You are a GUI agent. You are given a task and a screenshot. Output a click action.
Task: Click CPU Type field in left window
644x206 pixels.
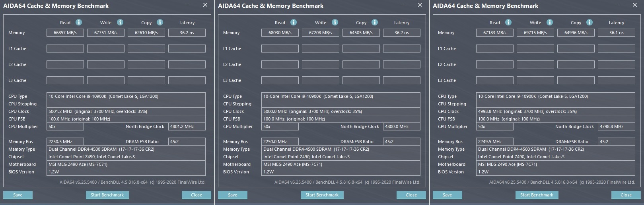126,96
